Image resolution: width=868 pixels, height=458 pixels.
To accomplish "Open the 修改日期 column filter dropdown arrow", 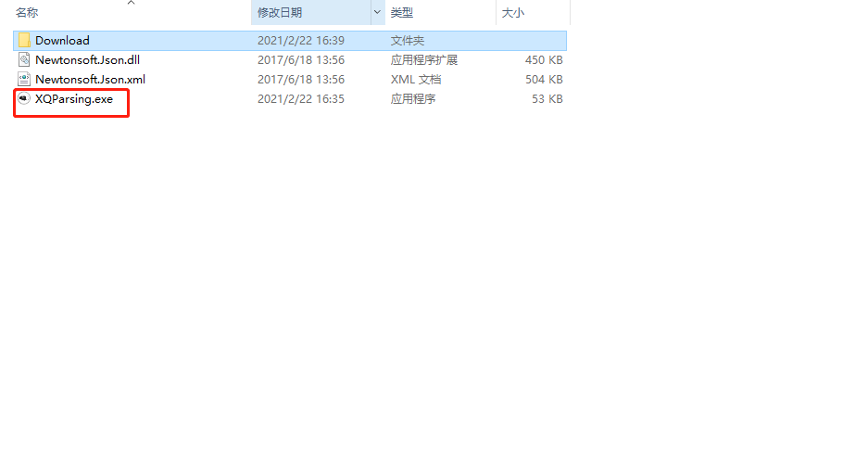I will click(x=377, y=12).
